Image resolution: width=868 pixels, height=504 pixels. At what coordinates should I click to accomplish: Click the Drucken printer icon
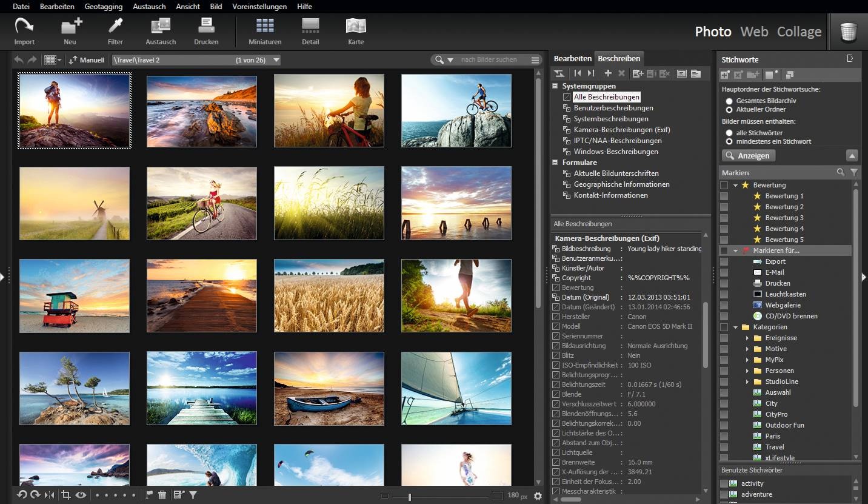pyautogui.click(x=206, y=26)
